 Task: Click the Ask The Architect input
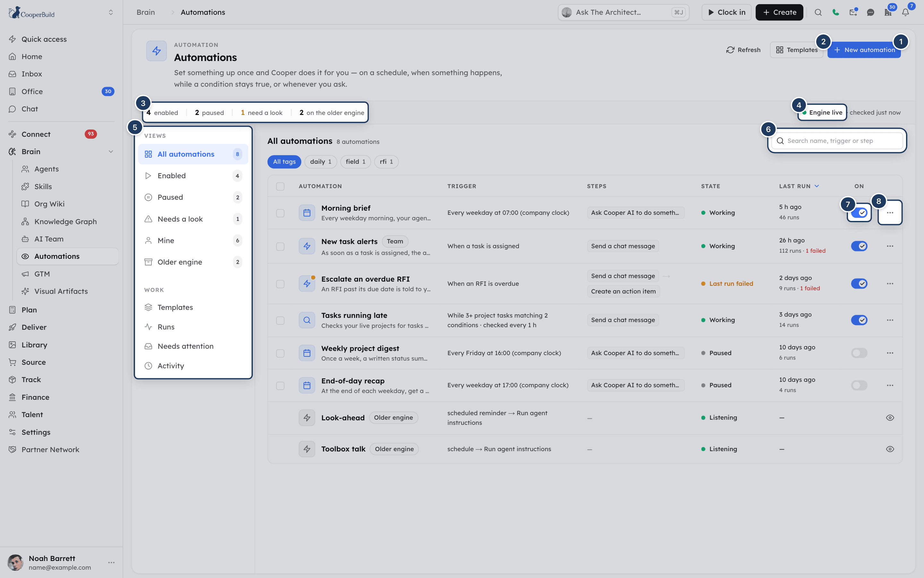tap(623, 12)
